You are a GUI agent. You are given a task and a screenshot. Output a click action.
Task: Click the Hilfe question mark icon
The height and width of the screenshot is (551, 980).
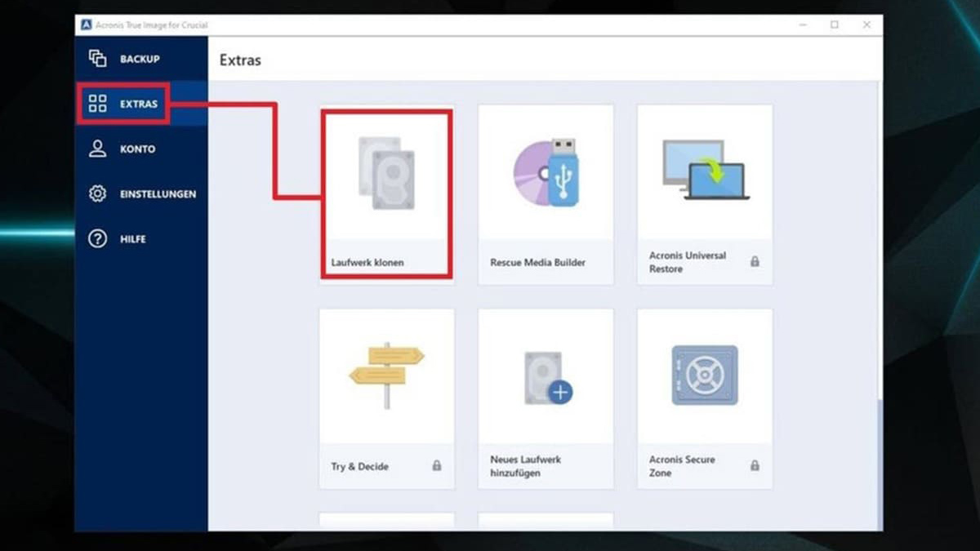point(98,239)
